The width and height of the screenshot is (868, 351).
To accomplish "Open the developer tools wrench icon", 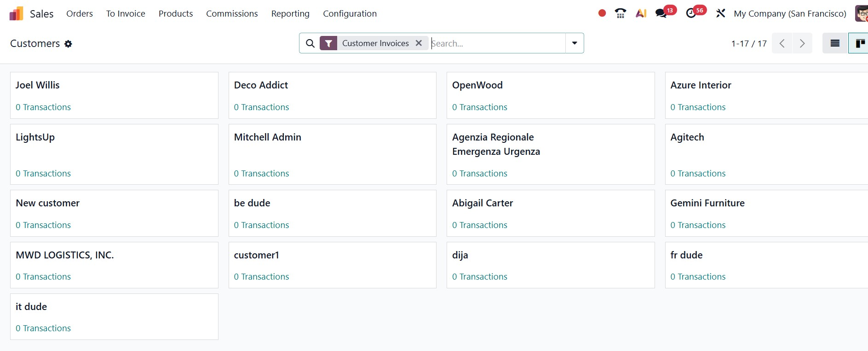I will tap(720, 13).
